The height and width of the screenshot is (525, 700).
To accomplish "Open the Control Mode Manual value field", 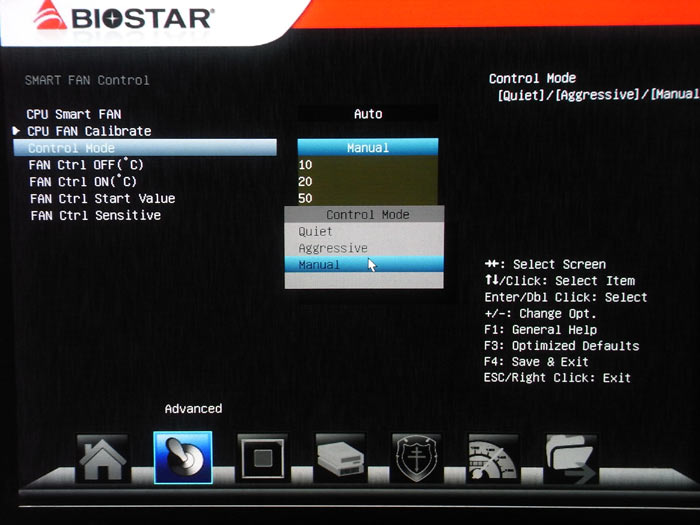I will click(x=367, y=148).
